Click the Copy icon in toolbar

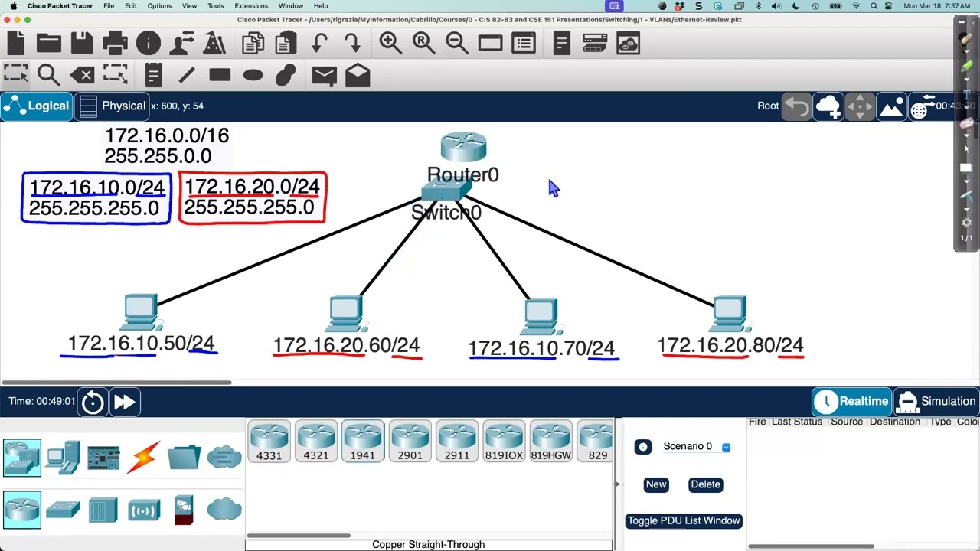[253, 44]
